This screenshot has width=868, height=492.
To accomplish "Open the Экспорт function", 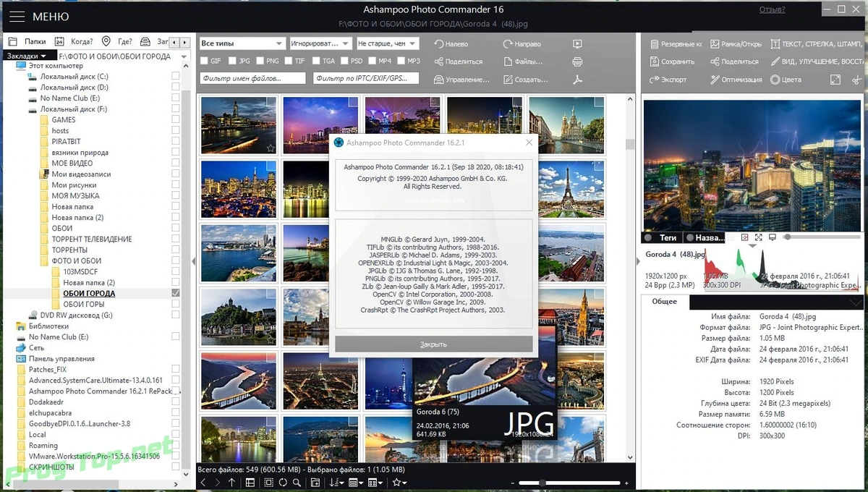I will tap(668, 80).
